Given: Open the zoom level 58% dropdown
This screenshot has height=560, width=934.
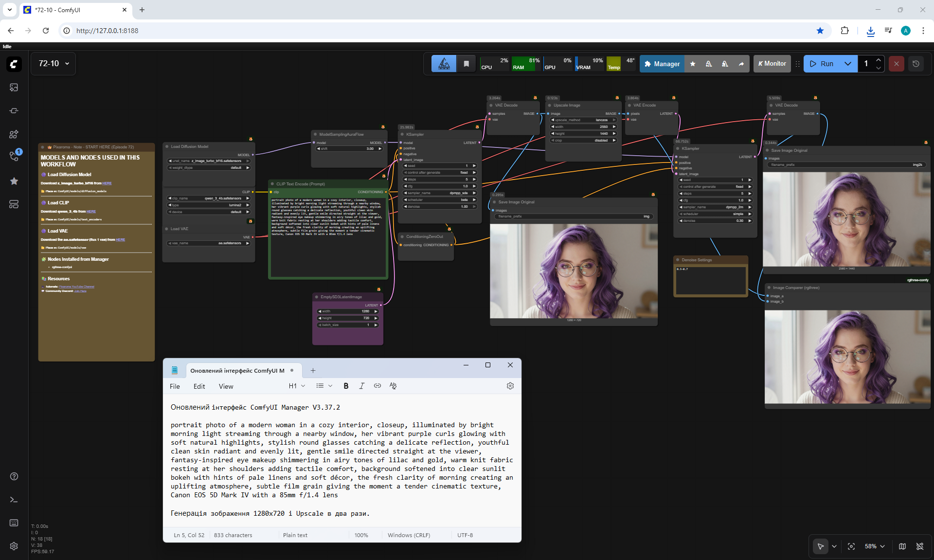Looking at the screenshot, I should tap(875, 546).
